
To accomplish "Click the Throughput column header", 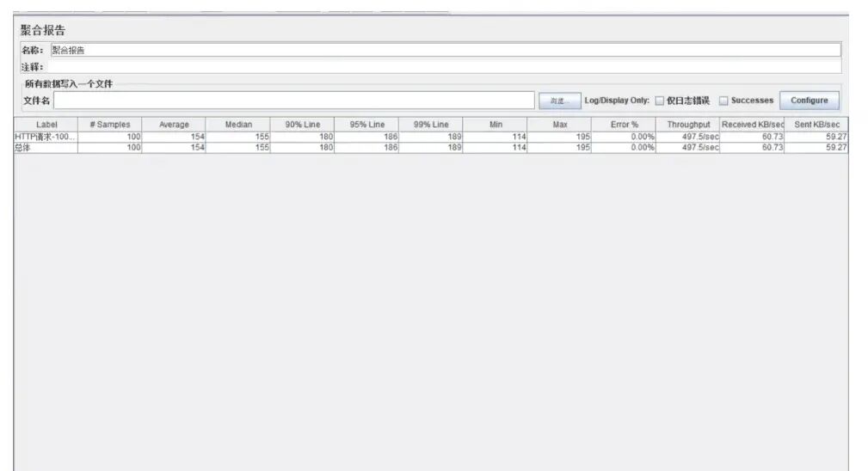I will (x=687, y=125).
